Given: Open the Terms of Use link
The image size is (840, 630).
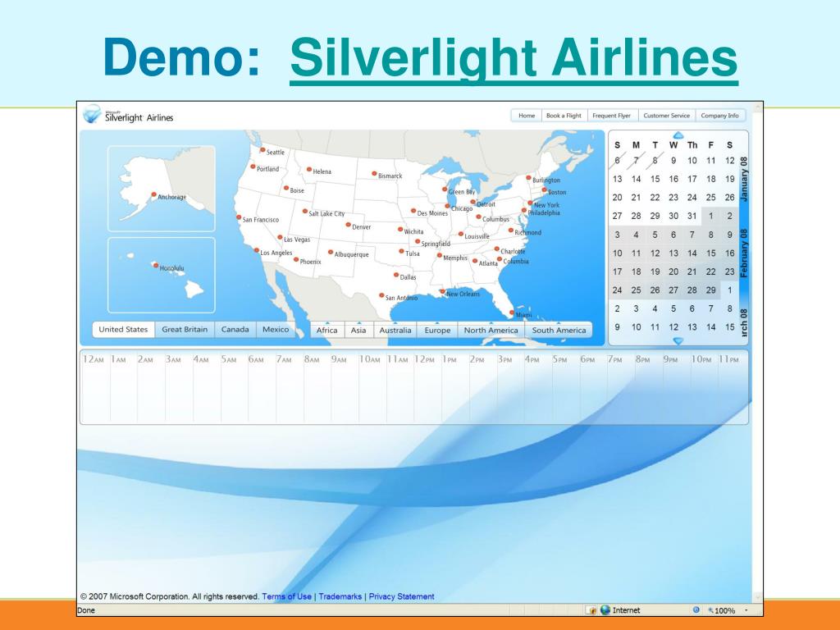Looking at the screenshot, I should [x=286, y=596].
